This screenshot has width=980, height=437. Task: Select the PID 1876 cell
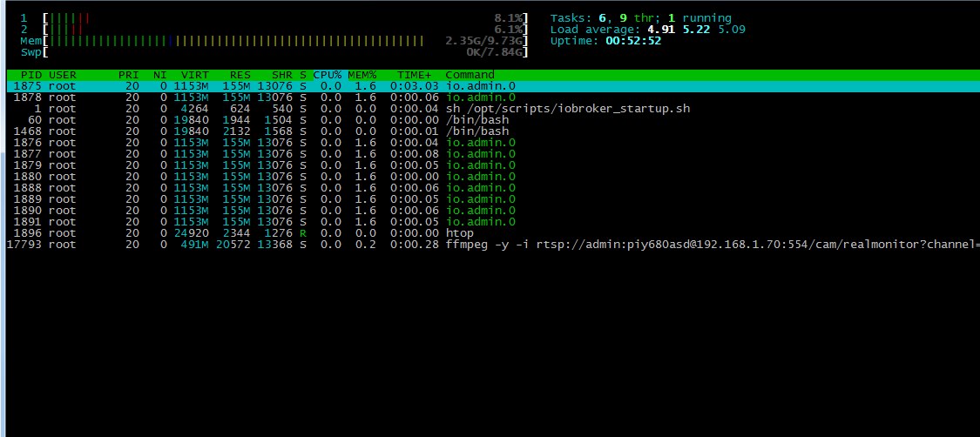click(28, 143)
